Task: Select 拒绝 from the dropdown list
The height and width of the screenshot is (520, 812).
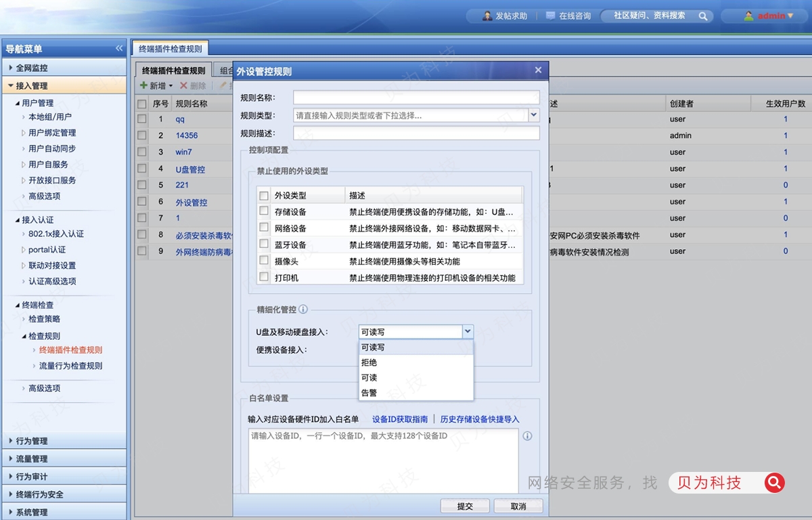Action: (369, 363)
